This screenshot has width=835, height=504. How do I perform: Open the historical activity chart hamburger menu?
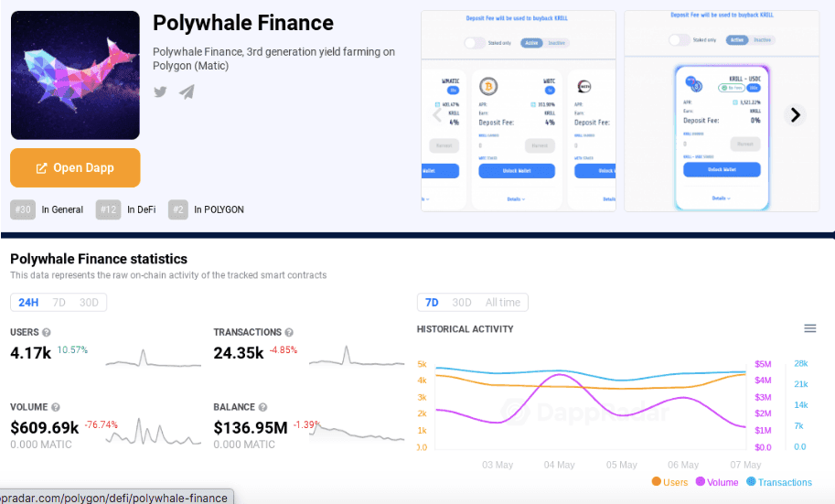[809, 328]
